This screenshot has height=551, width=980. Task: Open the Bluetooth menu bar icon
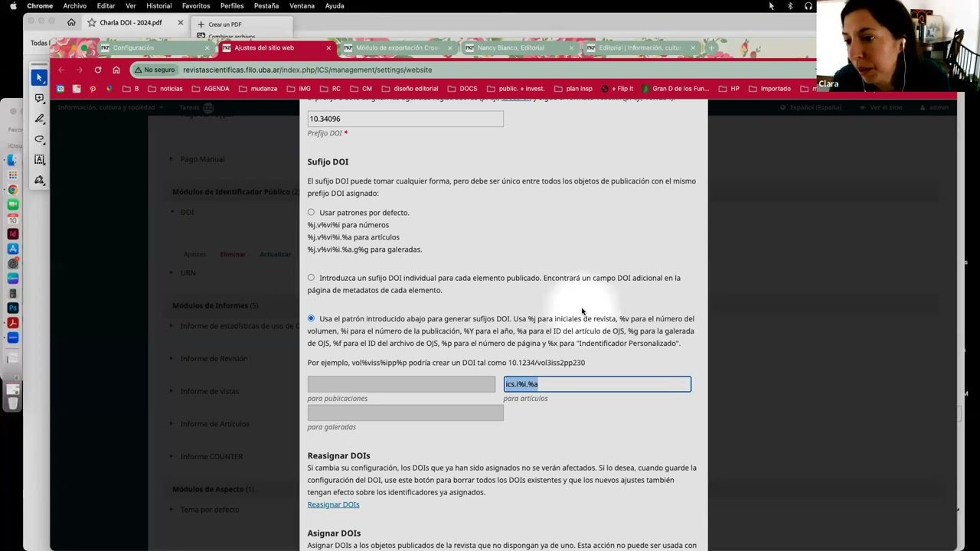pyautogui.click(x=790, y=6)
